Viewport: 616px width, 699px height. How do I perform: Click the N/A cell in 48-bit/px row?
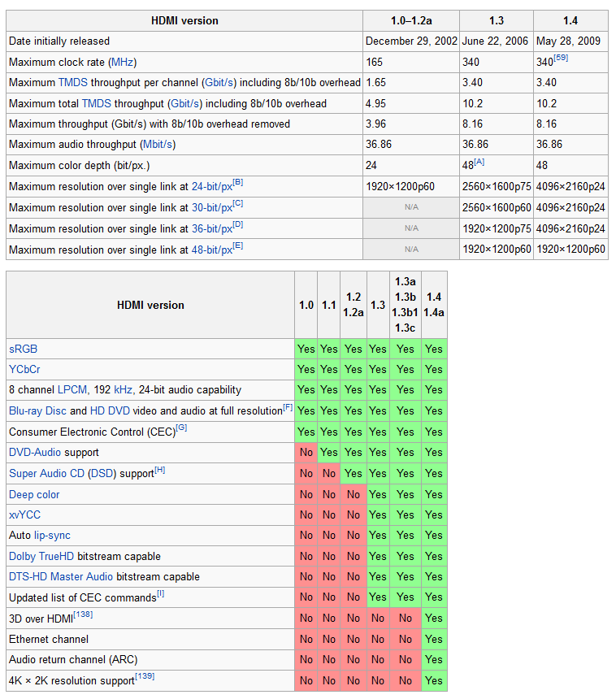[x=411, y=250]
